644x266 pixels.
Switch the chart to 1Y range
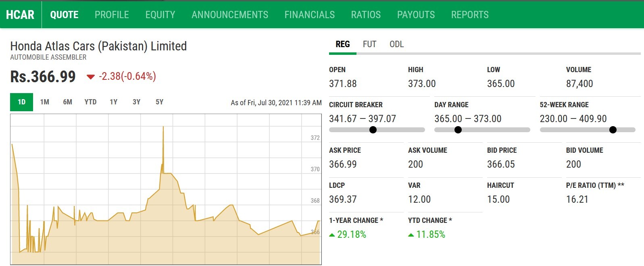click(114, 102)
